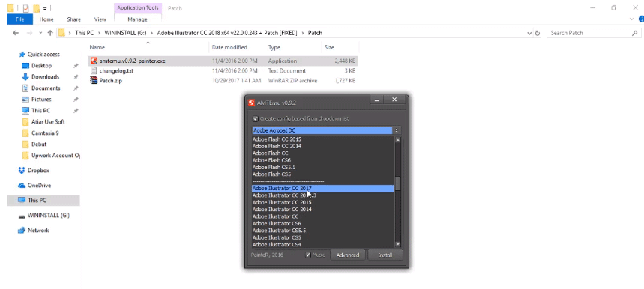
Task: Go up one folder level arrow
Action: pos(50,33)
